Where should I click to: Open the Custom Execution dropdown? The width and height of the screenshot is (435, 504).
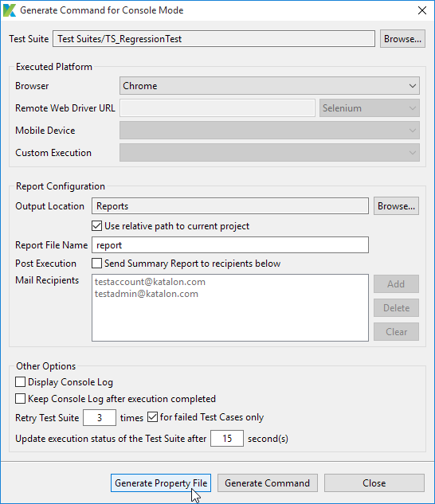[269, 153]
